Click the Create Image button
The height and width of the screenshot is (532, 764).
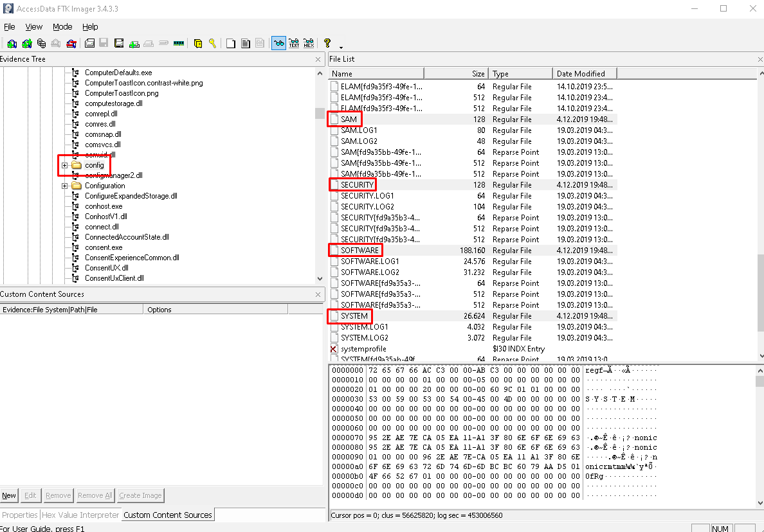coord(140,495)
